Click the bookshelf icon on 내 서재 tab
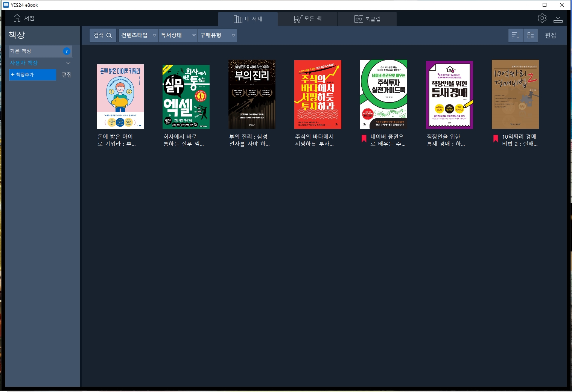Screen dimensions: 572x392 pos(238,19)
